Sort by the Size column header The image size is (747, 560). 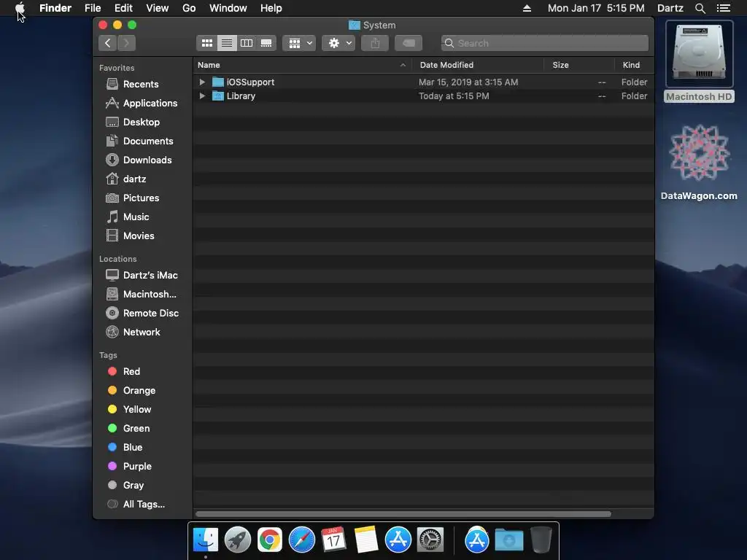pos(578,65)
